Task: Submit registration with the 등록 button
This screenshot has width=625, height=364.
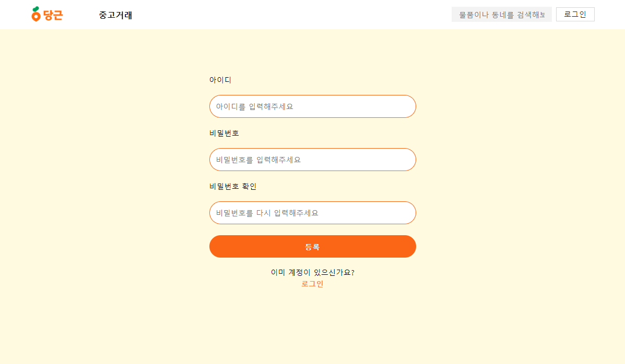Action: coord(312,246)
